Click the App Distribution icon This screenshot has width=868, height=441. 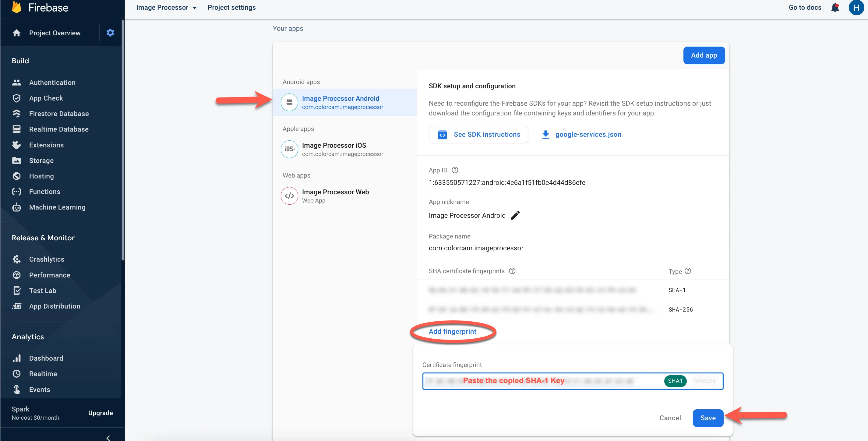[16, 306]
